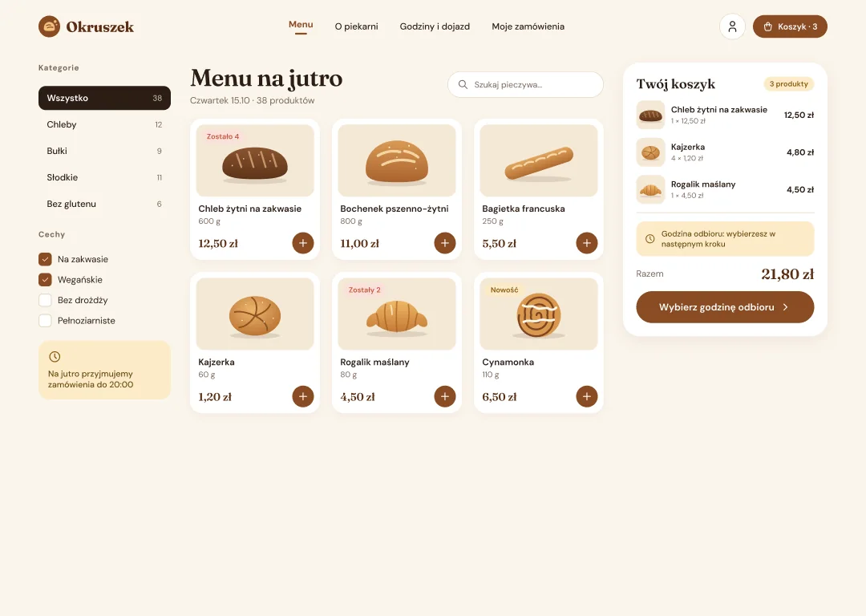
Task: Click the Nowość badge on Cynamonka
Action: pyautogui.click(x=504, y=290)
